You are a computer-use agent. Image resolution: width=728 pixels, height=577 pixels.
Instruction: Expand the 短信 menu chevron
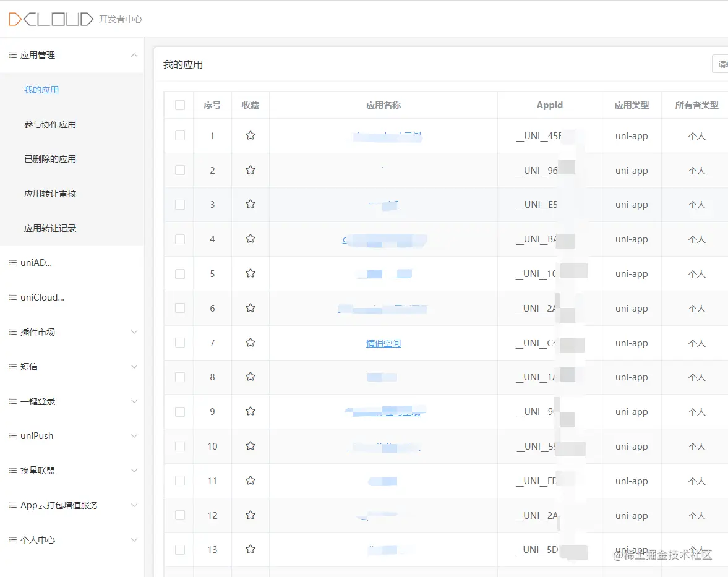134,367
